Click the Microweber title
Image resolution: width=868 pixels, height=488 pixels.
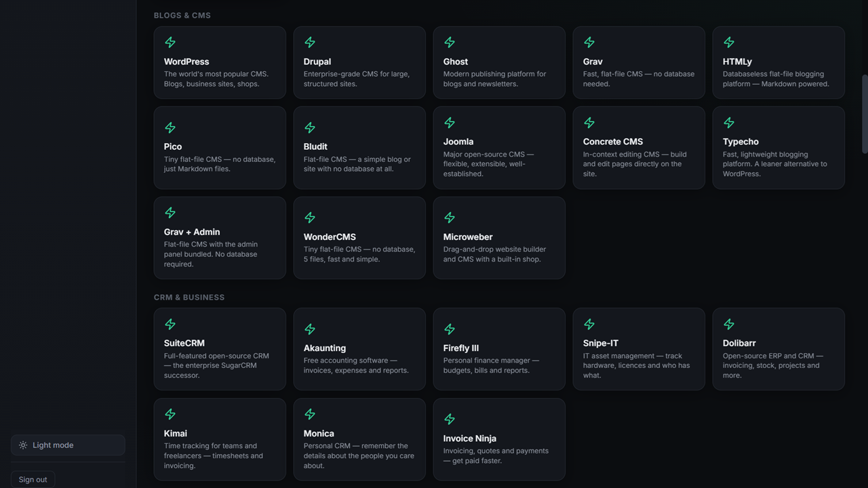pyautogui.click(x=468, y=237)
